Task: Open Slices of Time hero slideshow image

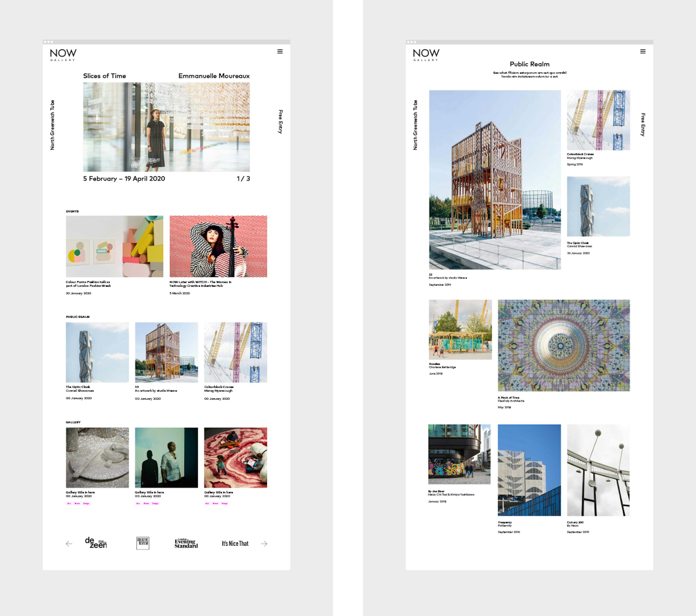Action: (x=166, y=127)
